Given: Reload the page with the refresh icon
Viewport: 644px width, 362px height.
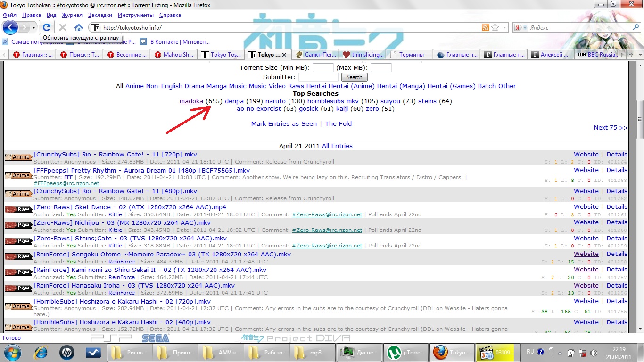Looking at the screenshot, I should pyautogui.click(x=47, y=27).
